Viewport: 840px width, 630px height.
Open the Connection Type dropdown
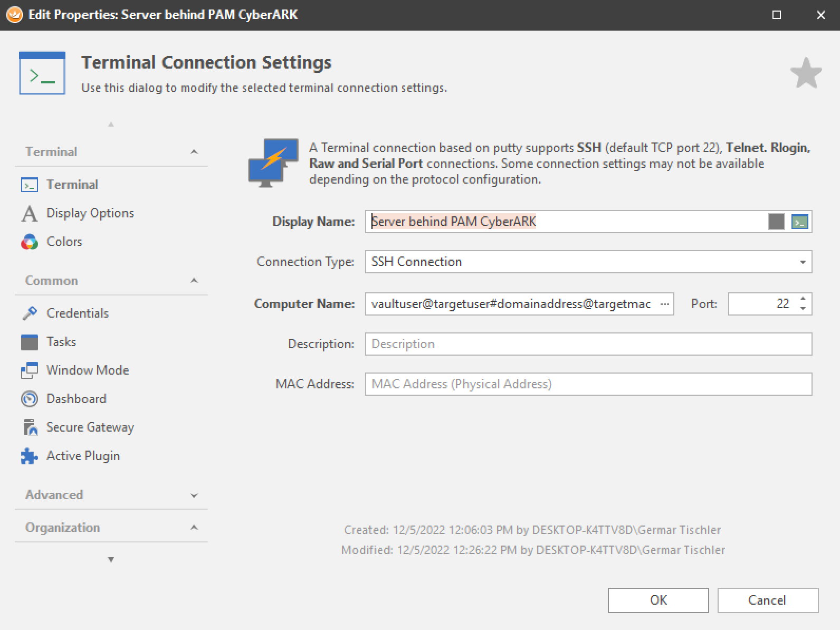[803, 262]
